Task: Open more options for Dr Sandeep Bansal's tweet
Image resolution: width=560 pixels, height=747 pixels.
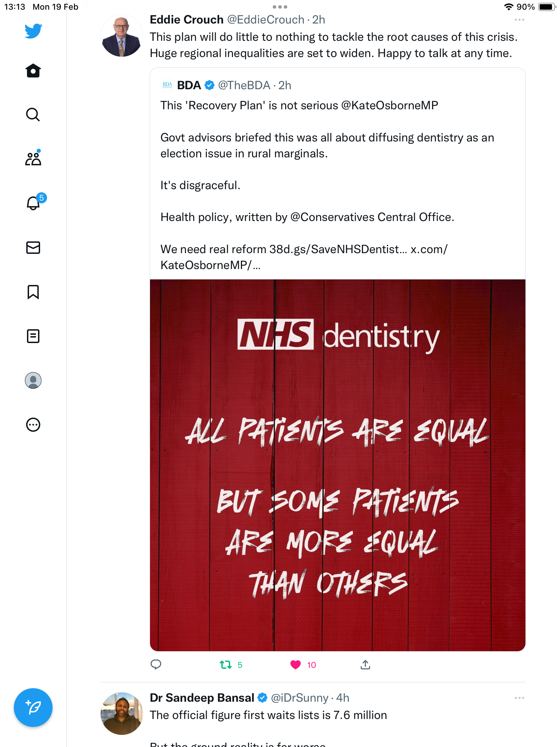Action: point(519,698)
